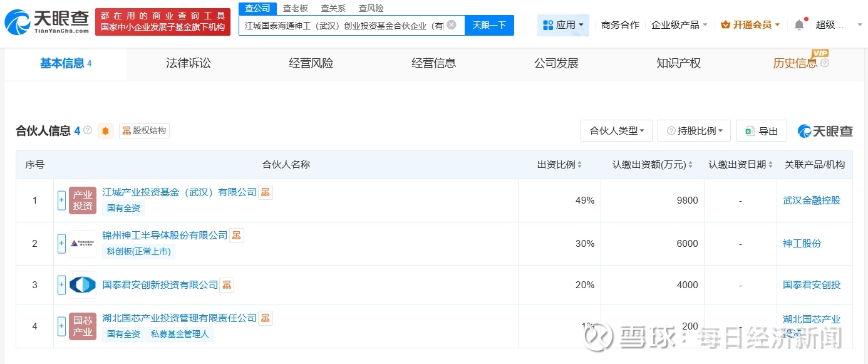Click the orange alert bell beside 合伙人信息
This screenshot has width=868, height=364.
pyautogui.click(x=105, y=131)
